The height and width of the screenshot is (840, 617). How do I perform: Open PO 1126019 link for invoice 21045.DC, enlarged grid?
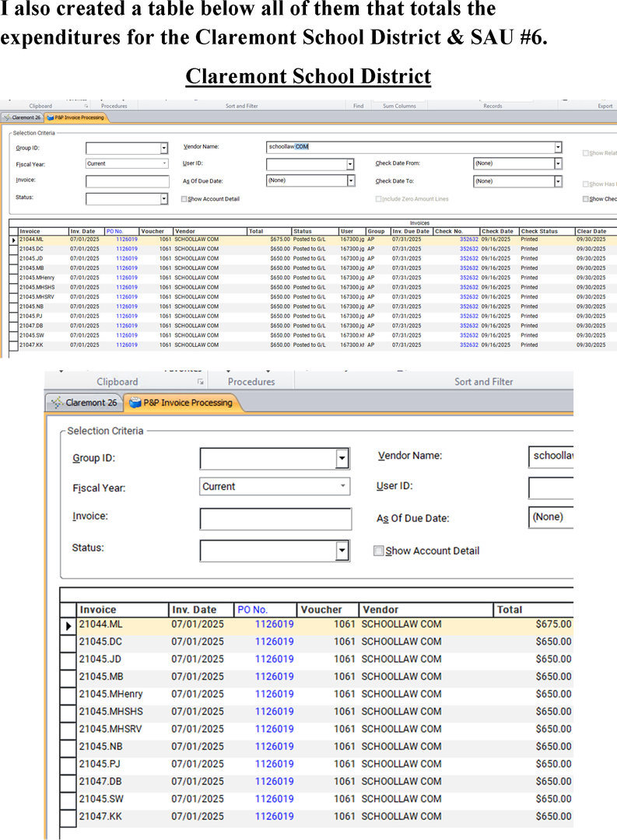point(274,642)
